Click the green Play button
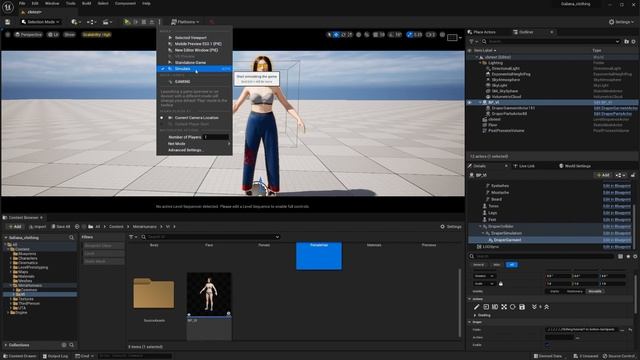640x360 pixels. pyautogui.click(x=127, y=22)
